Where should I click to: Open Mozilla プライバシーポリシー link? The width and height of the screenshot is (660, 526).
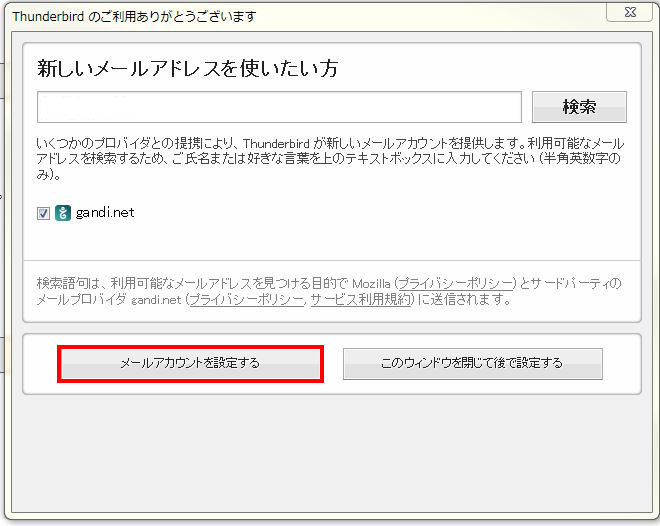tap(455, 283)
